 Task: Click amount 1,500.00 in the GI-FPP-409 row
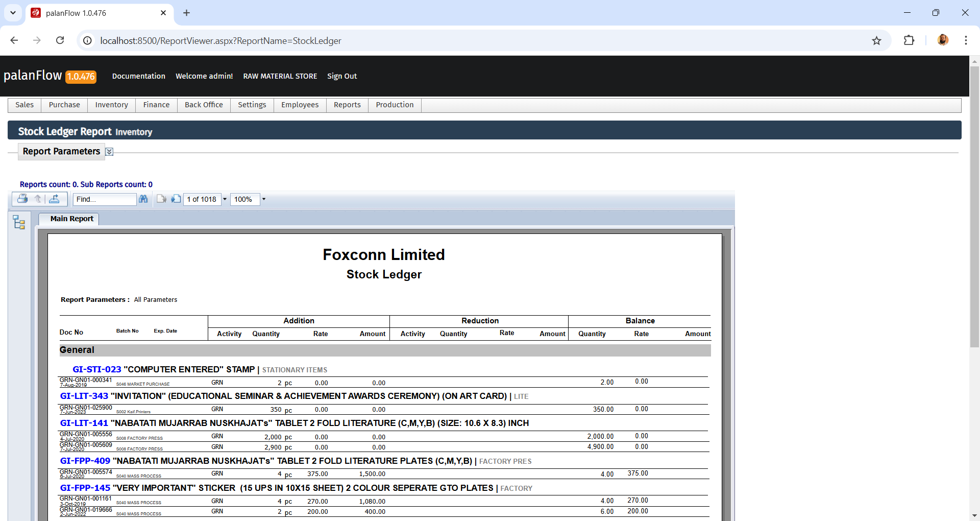pyautogui.click(x=372, y=474)
